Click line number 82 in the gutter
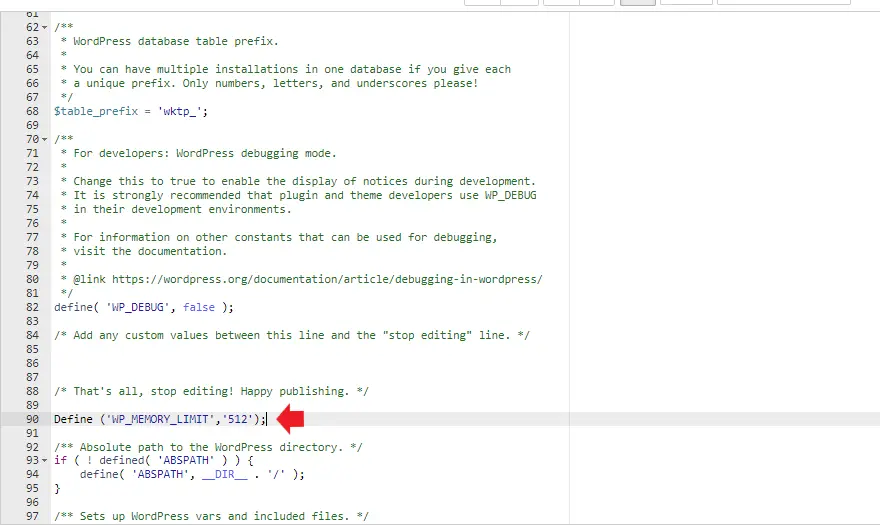 point(32,307)
